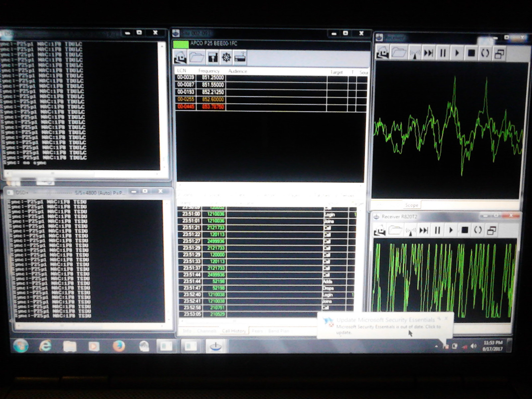Click the ship-wheel settings icon in Site window

pyautogui.click(x=226, y=57)
